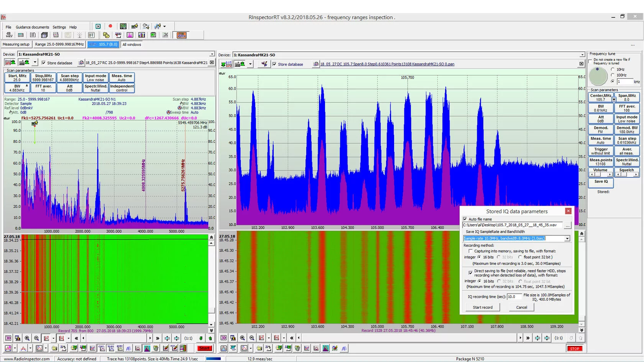
Task: Uncheck Store database in right panel
Action: 274,64
